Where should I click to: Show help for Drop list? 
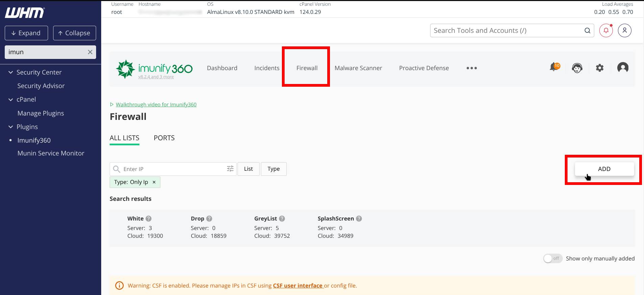pyautogui.click(x=209, y=219)
